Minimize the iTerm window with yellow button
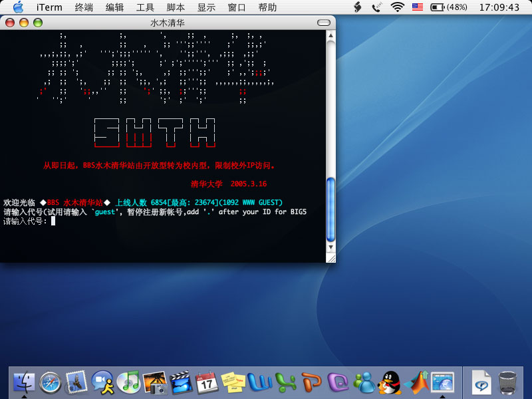Viewport: 532px width, 399px height. (24, 23)
